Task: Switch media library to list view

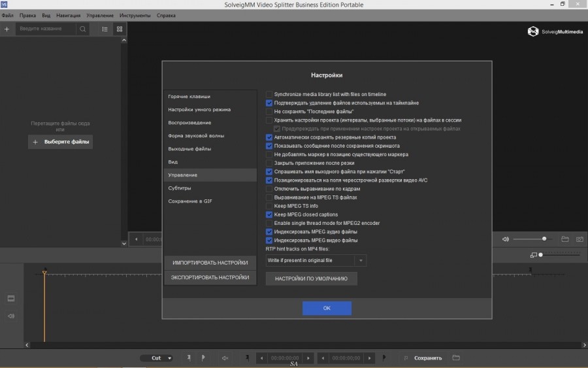Action: pyautogui.click(x=105, y=29)
